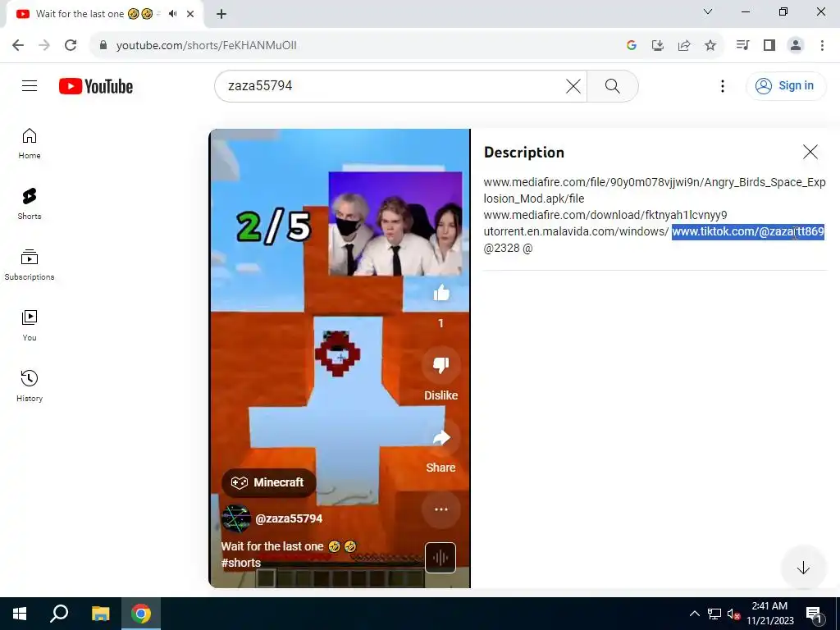This screenshot has width=840, height=630.
Task: Share the short video
Action: pos(441,438)
